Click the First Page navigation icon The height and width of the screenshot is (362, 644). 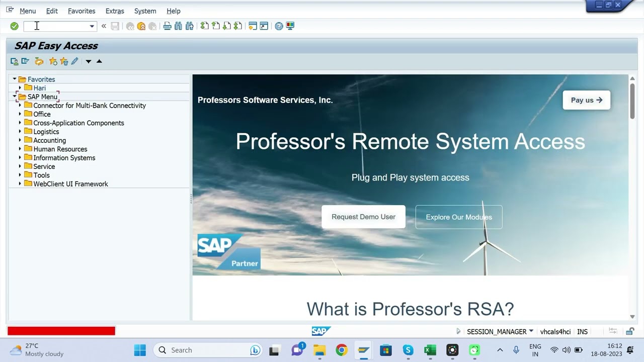(x=205, y=26)
